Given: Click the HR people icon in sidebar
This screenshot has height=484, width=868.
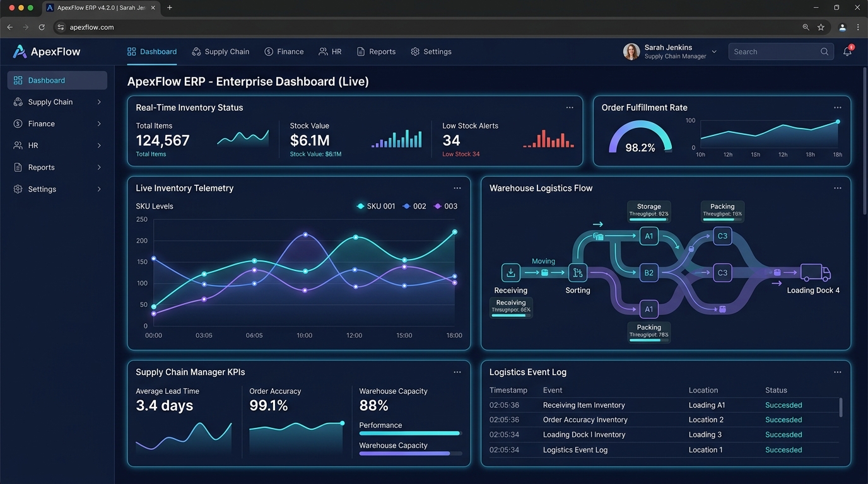Looking at the screenshot, I should coord(18,146).
